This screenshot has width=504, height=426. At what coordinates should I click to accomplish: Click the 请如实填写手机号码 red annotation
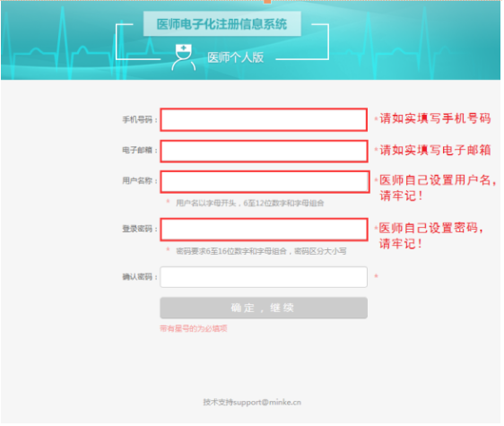(x=435, y=118)
